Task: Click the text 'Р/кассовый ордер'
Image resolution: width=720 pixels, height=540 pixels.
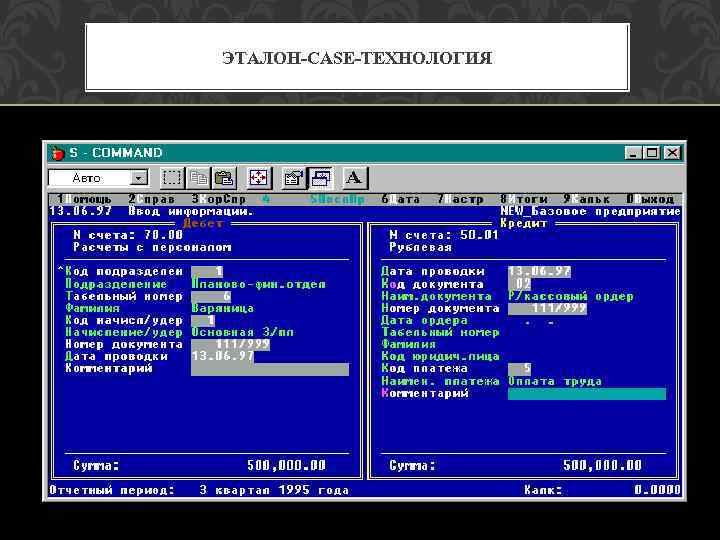Action: pos(571,297)
